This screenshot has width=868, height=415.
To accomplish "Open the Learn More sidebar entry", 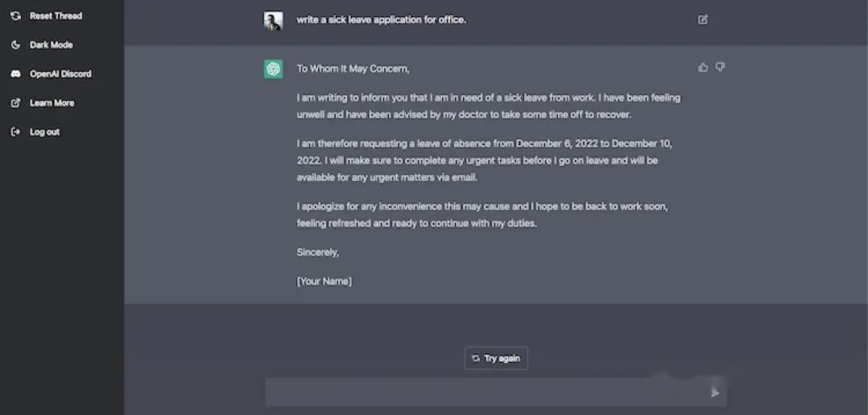I will 52,103.
